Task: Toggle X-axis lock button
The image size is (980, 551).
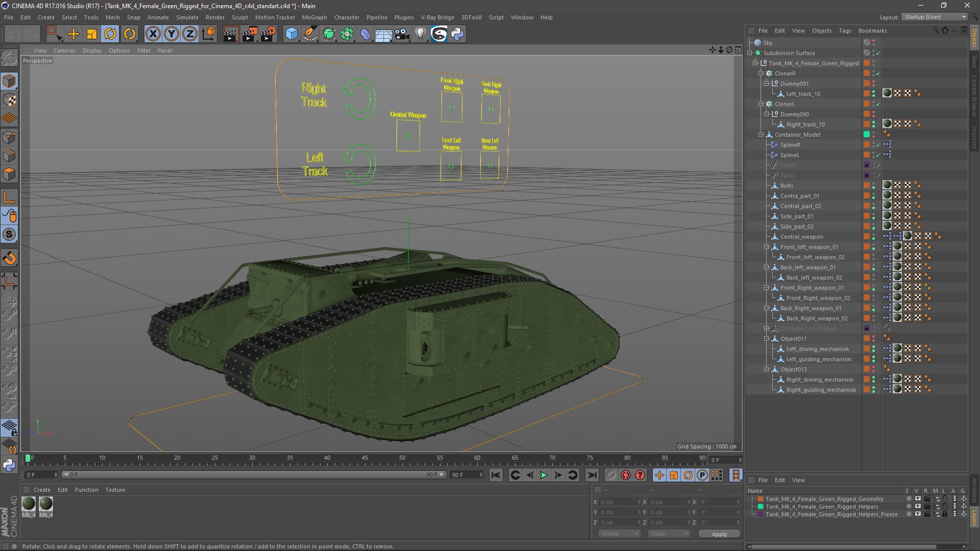Action: [153, 34]
